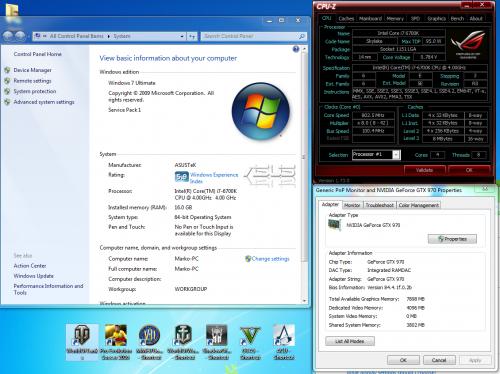Click the magnifier icon in Control Panel search

pyautogui.click(x=302, y=36)
